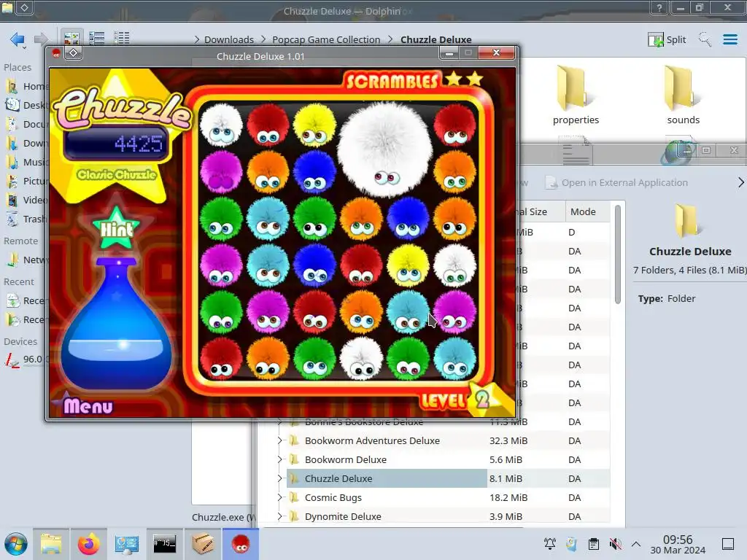The width and height of the screenshot is (747, 560).
Task: Click the archive list vertical scrollbar
Action: (x=617, y=254)
